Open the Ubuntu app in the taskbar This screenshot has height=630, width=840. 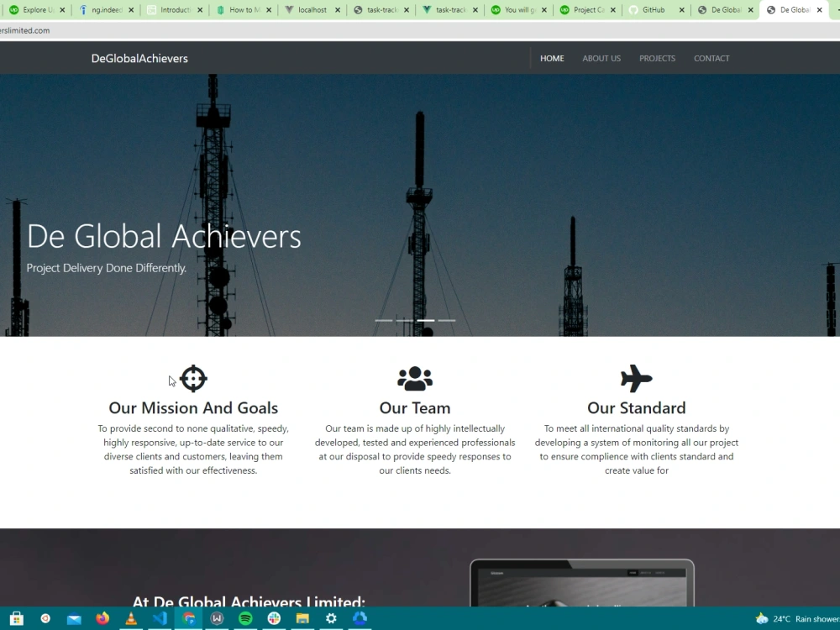tap(45, 618)
